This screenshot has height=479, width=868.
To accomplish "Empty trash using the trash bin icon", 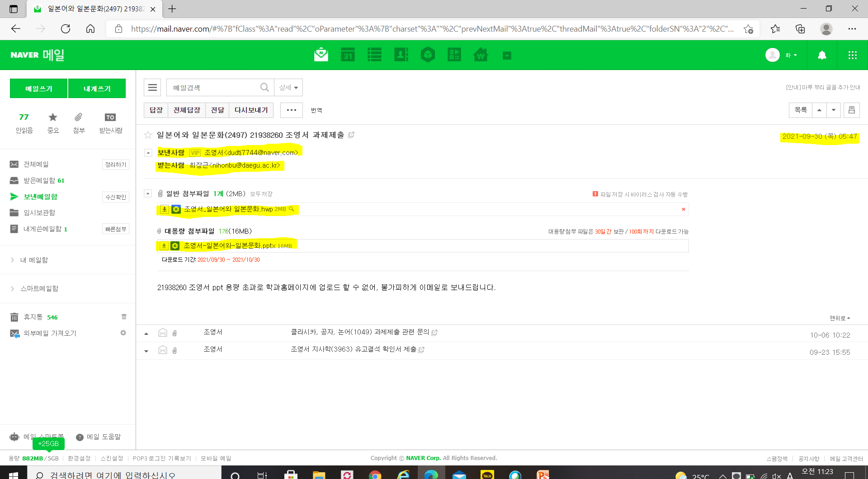I will [x=124, y=317].
